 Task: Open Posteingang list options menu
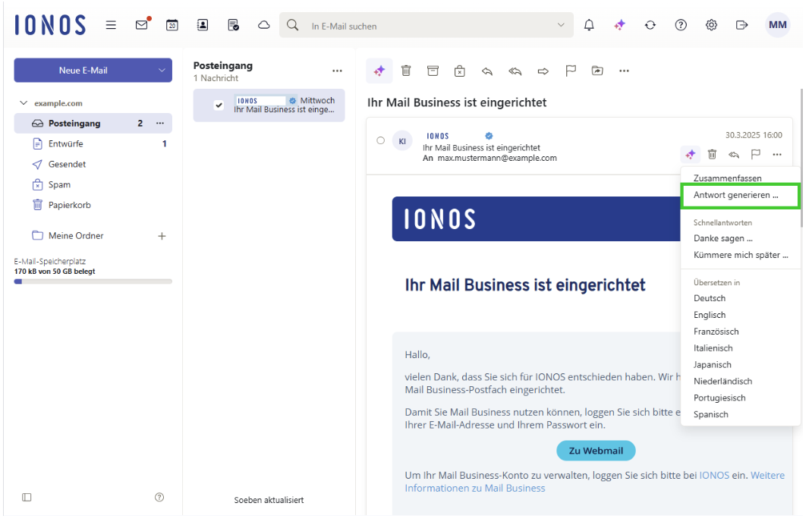(x=337, y=71)
